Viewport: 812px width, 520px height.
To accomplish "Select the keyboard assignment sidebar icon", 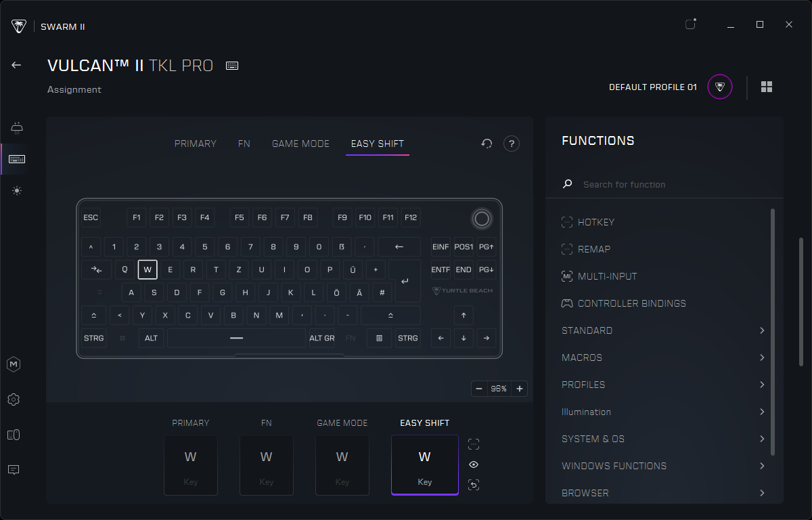I will (x=17, y=159).
